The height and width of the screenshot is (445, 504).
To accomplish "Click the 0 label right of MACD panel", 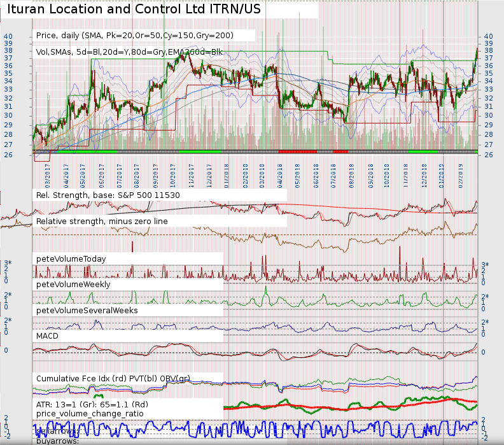I will click(x=483, y=353).
